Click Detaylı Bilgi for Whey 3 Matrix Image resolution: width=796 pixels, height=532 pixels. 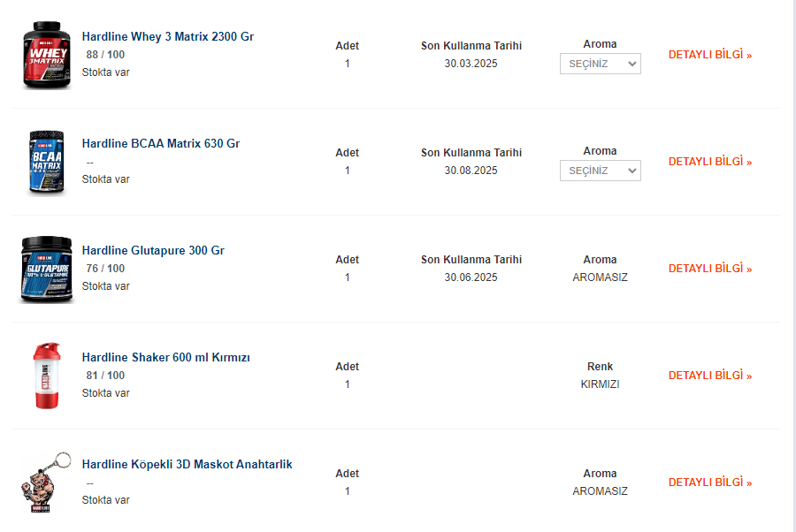(x=709, y=55)
